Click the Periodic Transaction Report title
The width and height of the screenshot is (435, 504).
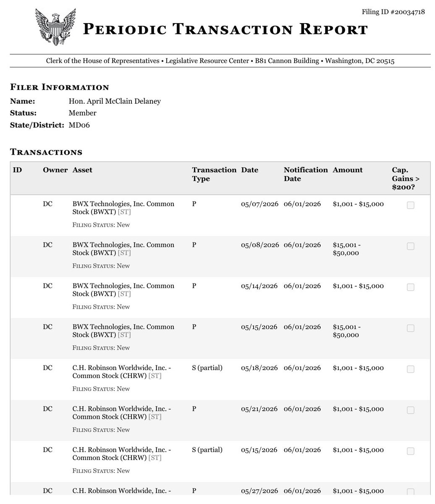pyautogui.click(x=225, y=29)
